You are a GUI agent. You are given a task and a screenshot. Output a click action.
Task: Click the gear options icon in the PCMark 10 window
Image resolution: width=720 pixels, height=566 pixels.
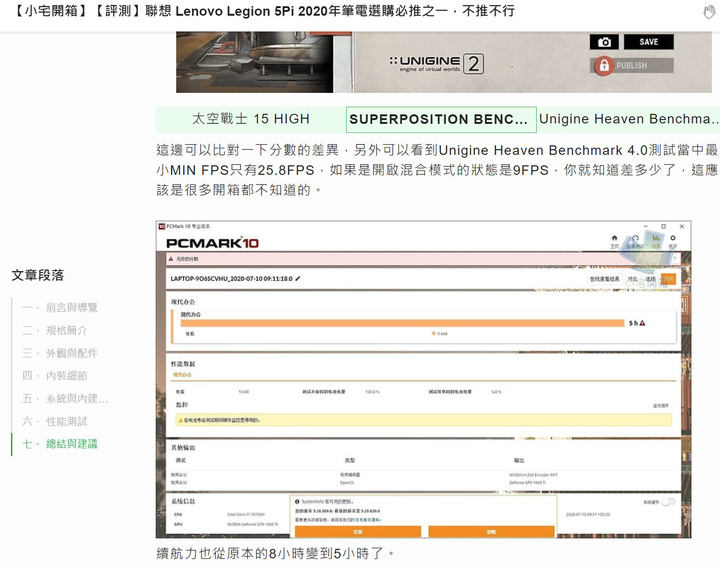(x=673, y=239)
